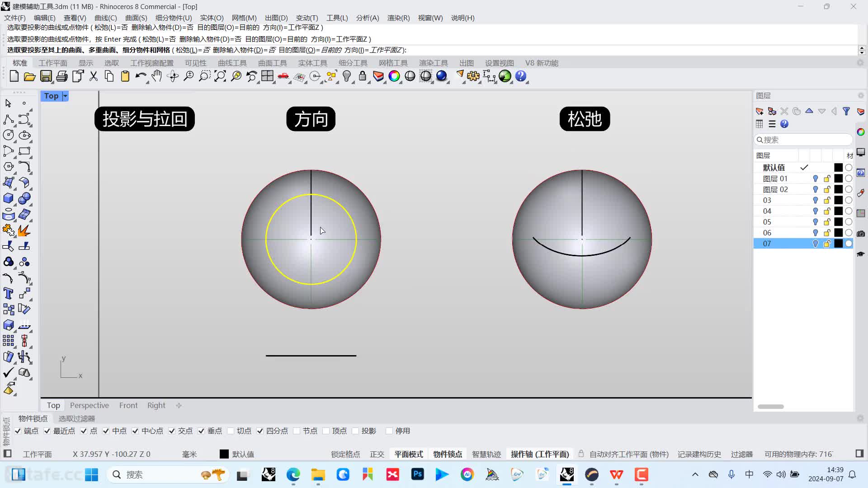Toggle the 端点 object snap checkbox

click(x=18, y=431)
